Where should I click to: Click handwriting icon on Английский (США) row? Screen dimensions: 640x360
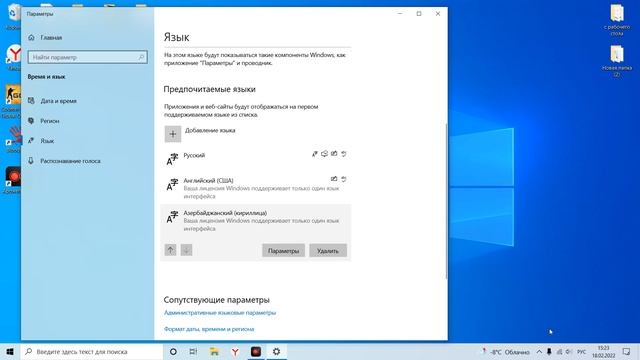click(334, 179)
